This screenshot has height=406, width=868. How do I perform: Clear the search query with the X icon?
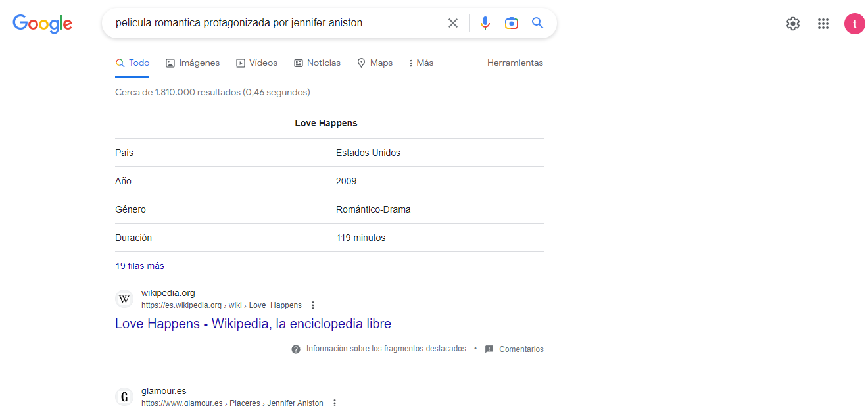(x=452, y=22)
